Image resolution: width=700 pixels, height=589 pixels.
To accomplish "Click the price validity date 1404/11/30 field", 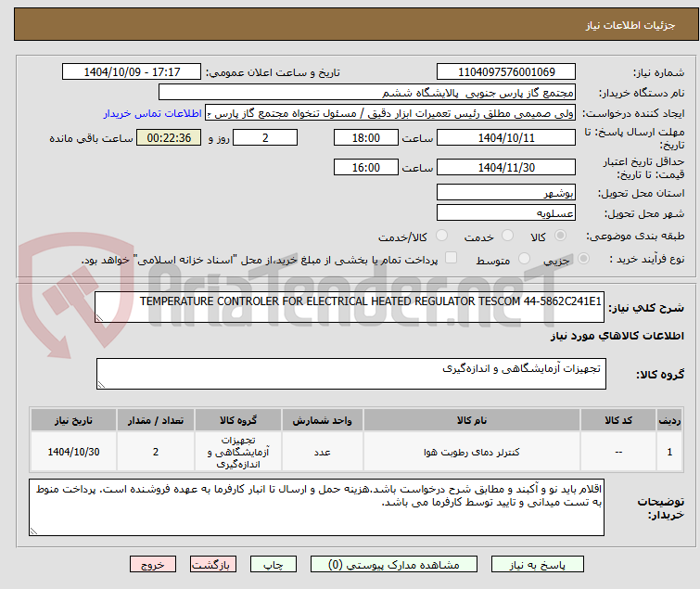I will [x=506, y=168].
